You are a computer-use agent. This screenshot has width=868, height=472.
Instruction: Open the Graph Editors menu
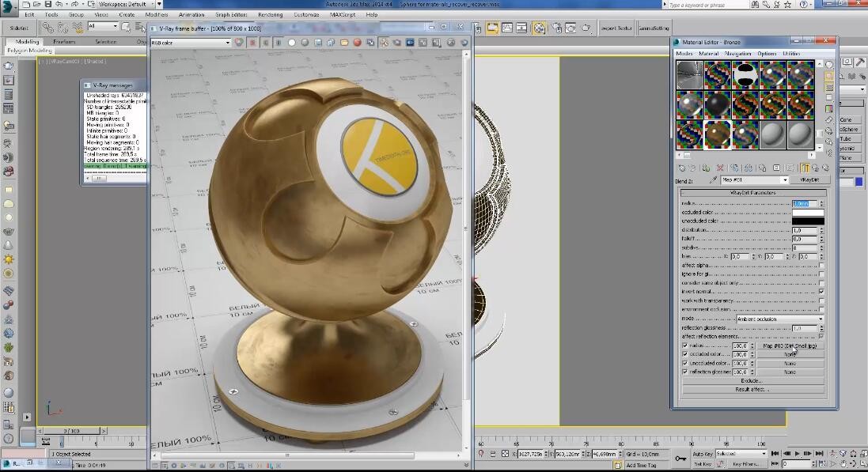[231, 15]
